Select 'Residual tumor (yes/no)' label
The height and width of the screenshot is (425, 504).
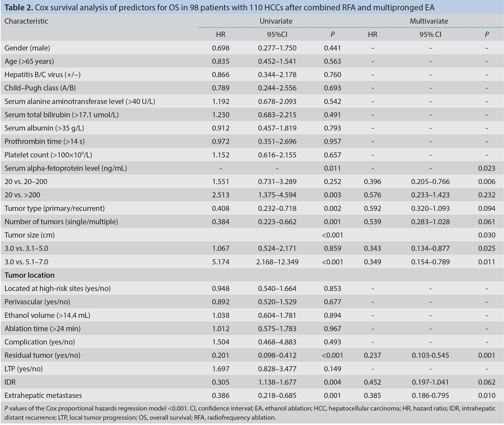click(x=42, y=355)
